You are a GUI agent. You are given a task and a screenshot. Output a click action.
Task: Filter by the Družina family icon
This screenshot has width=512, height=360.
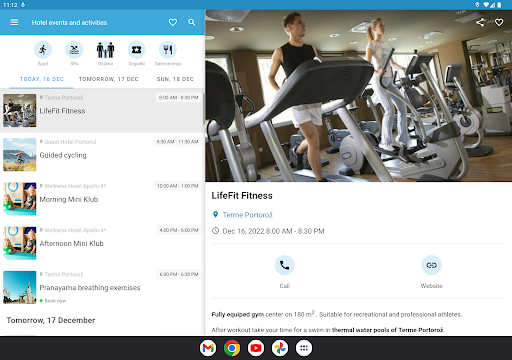click(x=105, y=50)
